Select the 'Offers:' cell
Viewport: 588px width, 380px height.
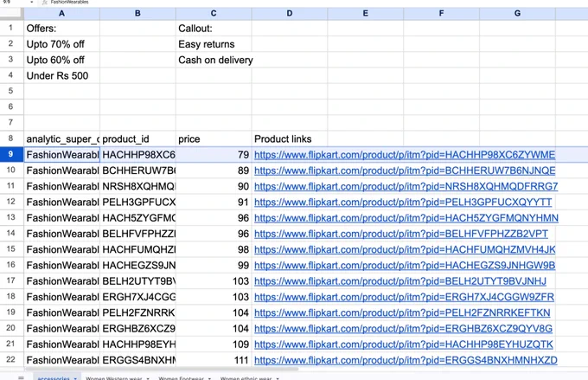pos(62,29)
